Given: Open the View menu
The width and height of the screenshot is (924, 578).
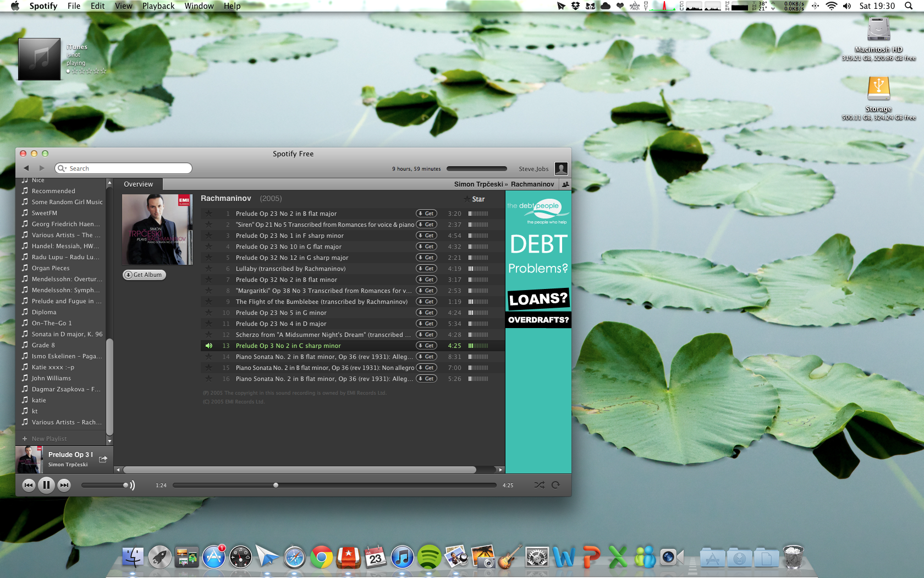Looking at the screenshot, I should coord(124,6).
